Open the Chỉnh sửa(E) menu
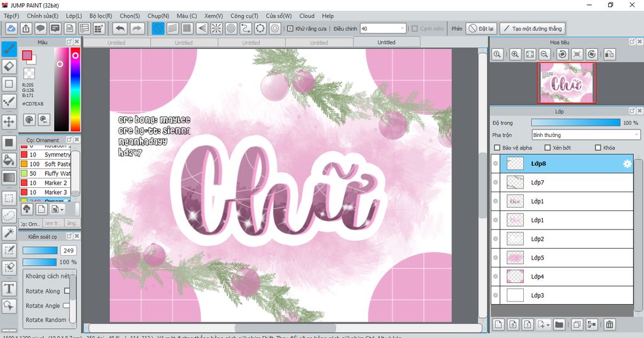The height and width of the screenshot is (338, 644). (42, 16)
